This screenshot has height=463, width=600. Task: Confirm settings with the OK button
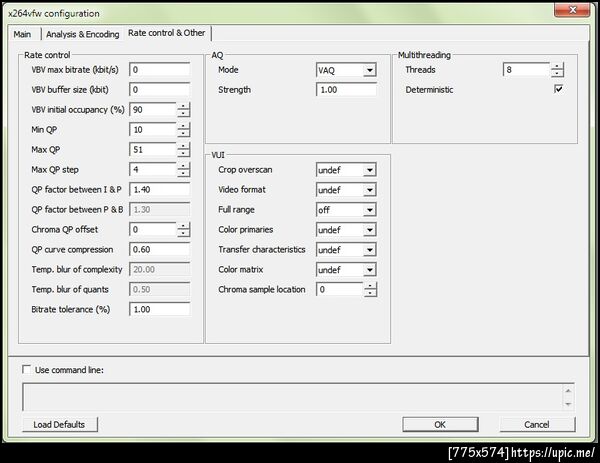(440, 424)
